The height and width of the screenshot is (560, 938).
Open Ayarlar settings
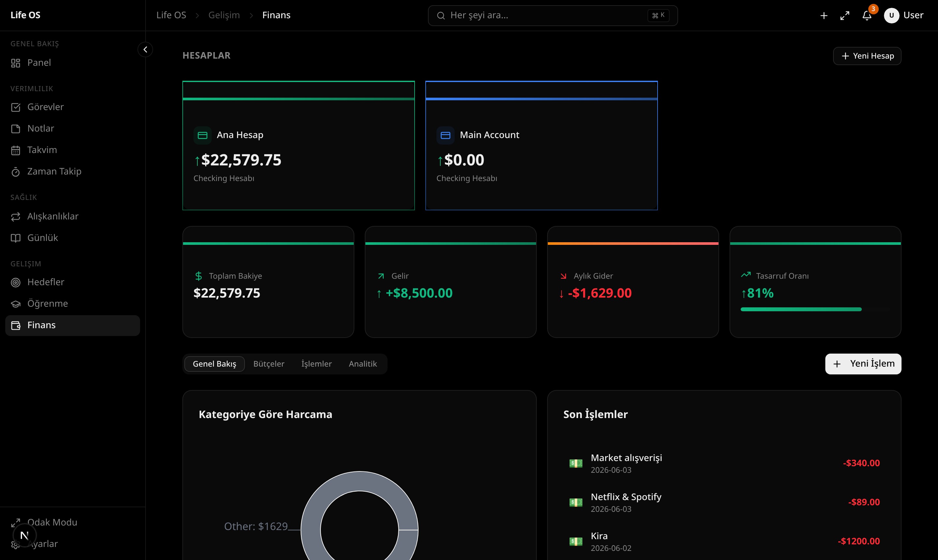[73, 544]
